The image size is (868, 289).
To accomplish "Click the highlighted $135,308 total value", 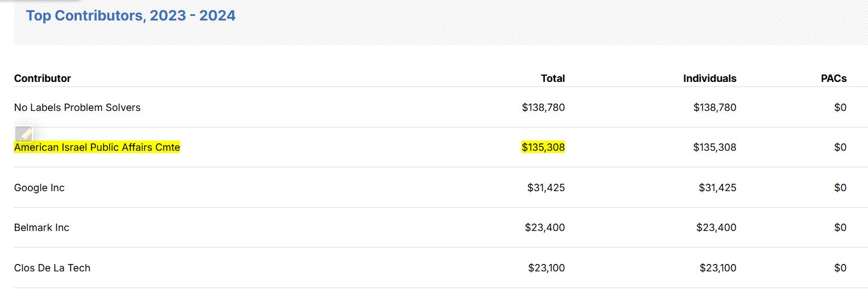I will (x=543, y=147).
